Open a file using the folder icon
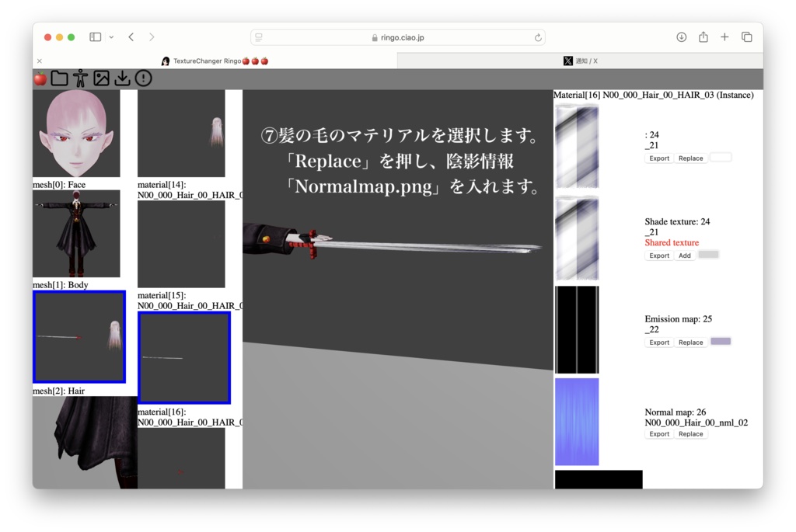This screenshot has height=532, width=796. (59, 78)
